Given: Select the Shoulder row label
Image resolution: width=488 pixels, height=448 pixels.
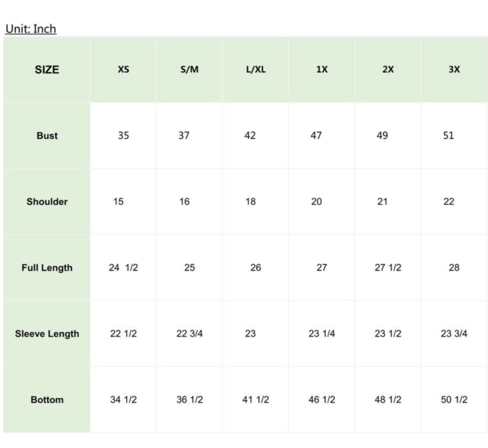Looking at the screenshot, I should pos(47,202).
